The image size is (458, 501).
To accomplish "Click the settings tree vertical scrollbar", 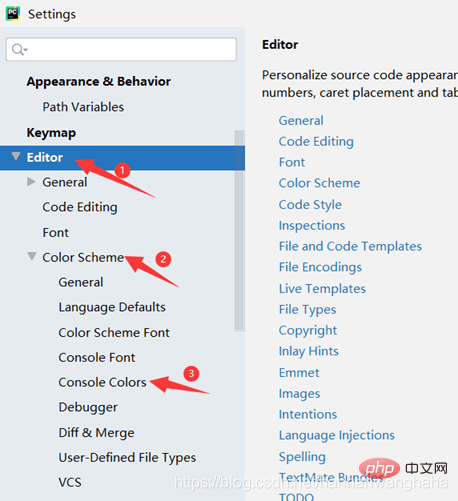I will pos(239,231).
